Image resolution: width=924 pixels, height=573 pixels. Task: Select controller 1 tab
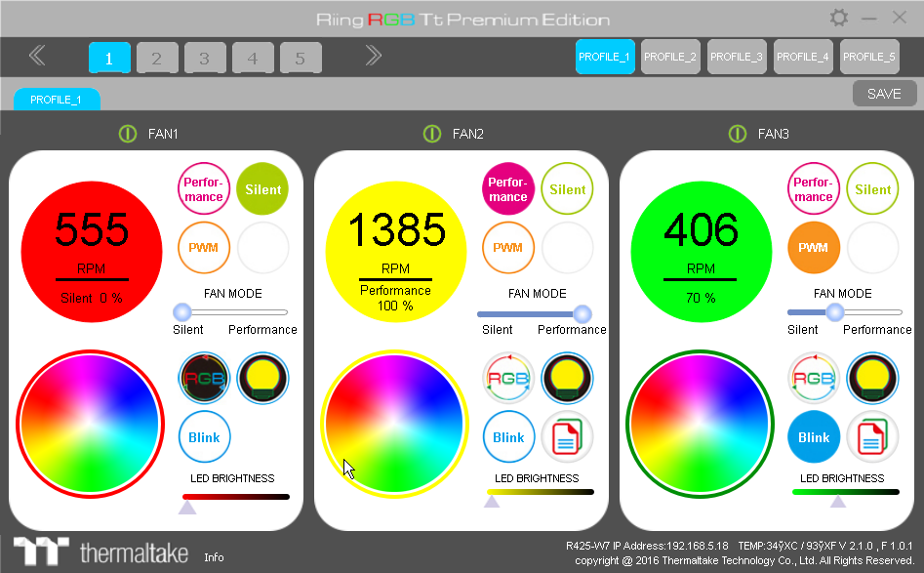coord(109,58)
